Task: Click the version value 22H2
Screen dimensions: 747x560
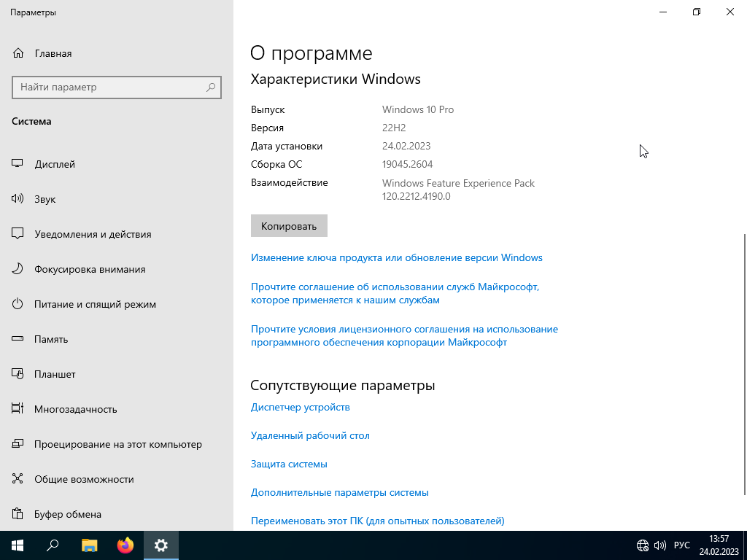Action: click(x=394, y=128)
